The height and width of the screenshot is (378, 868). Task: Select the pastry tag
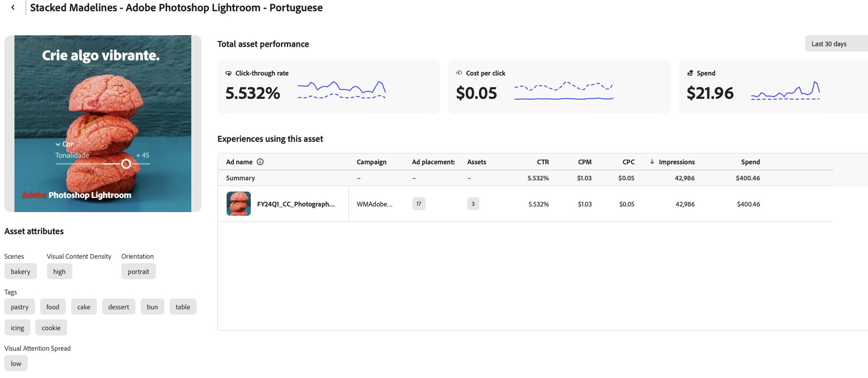(20, 307)
